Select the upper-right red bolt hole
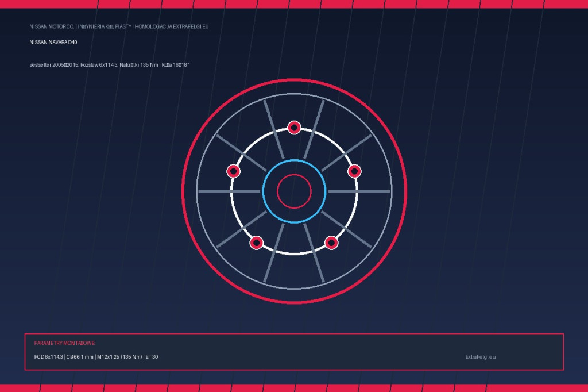This screenshot has width=588, height=392. click(x=354, y=171)
